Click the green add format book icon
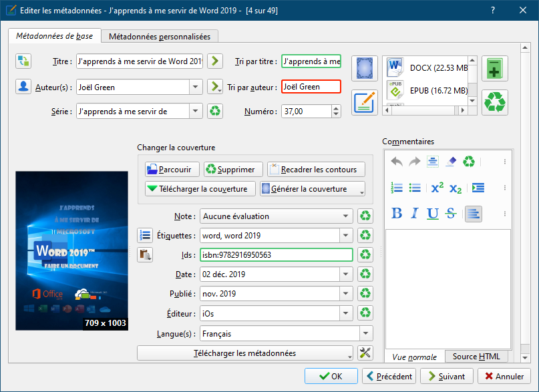Image resolution: width=539 pixels, height=392 pixels. click(x=495, y=68)
